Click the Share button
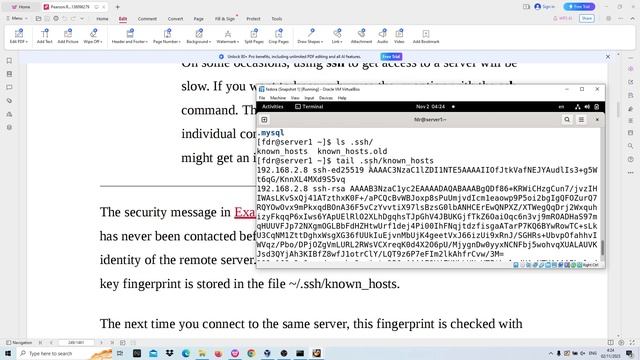This screenshot has height=360, width=640. [x=587, y=18]
